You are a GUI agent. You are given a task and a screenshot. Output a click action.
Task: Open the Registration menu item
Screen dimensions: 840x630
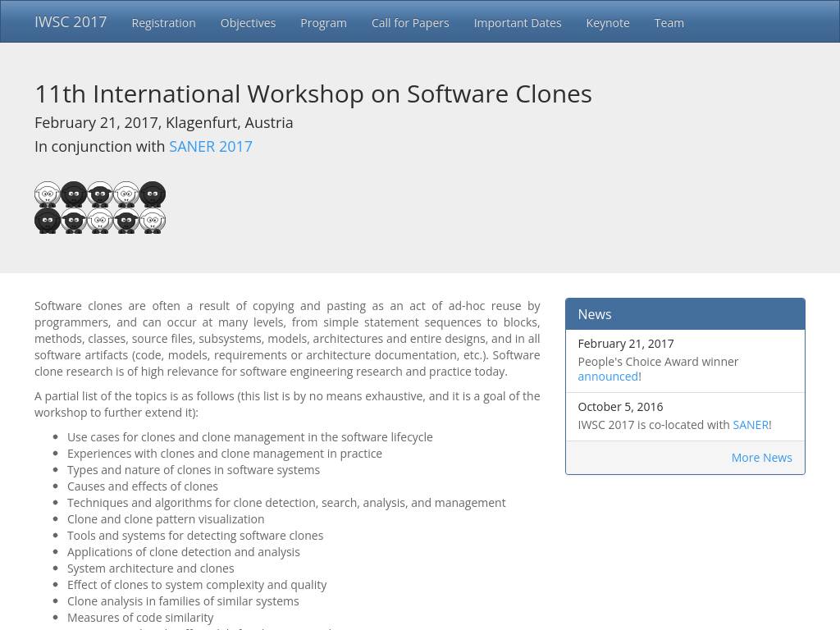pyautogui.click(x=164, y=23)
